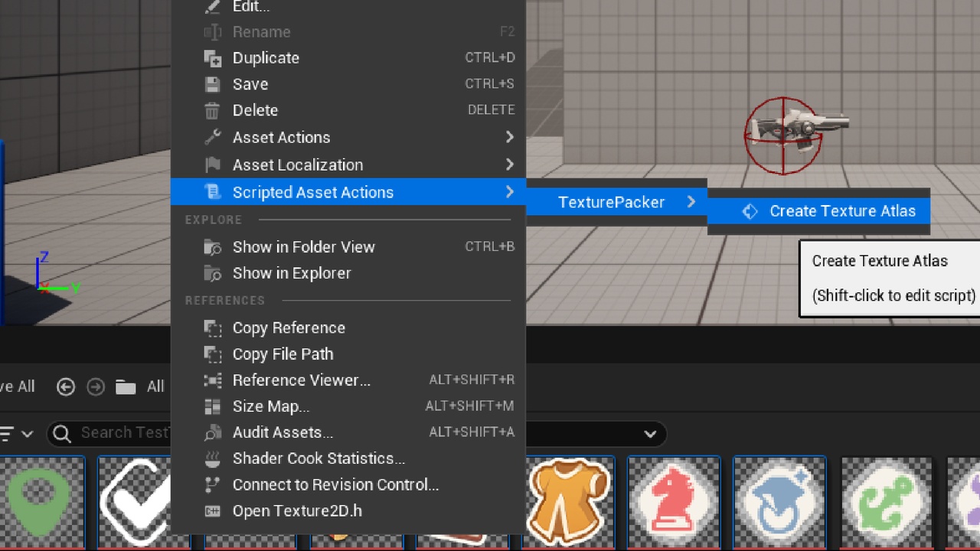Click the Show in Explorer folder icon
Viewport: 980px width, 551px height.
coord(212,273)
